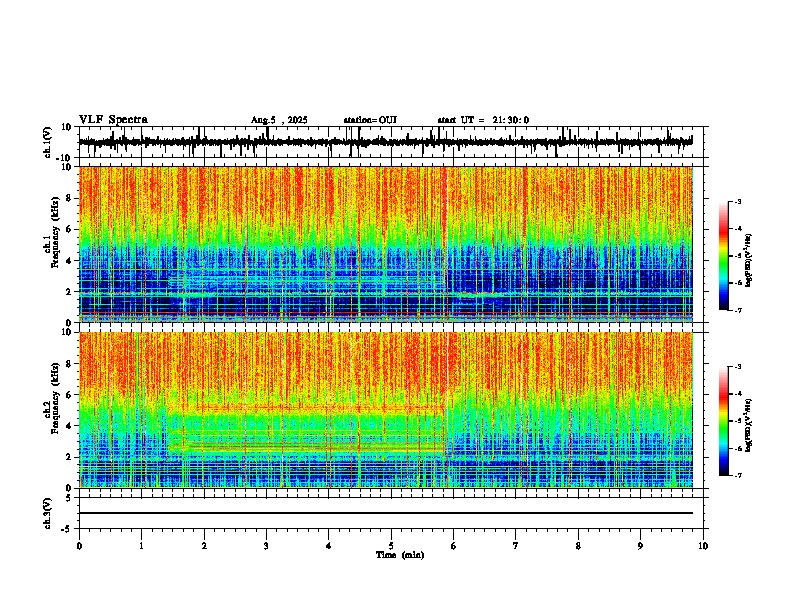Click the ch.2 color bar log(PSD) label
The height and width of the screenshot is (612, 792).
tap(749, 425)
